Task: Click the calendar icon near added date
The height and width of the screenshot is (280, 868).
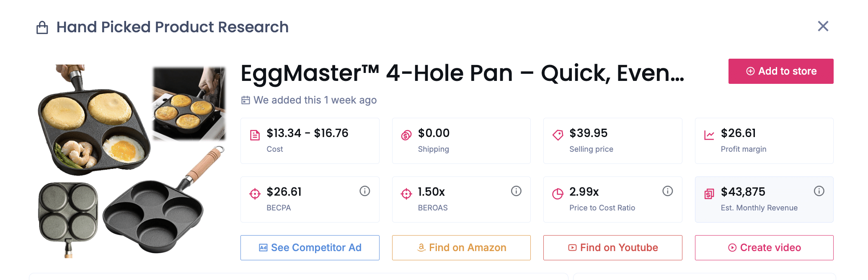Action: tap(245, 100)
